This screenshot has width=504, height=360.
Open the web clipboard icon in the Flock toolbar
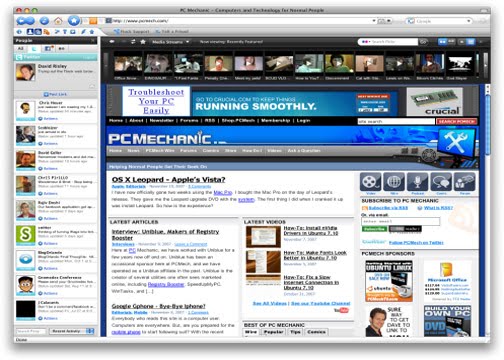point(73,32)
